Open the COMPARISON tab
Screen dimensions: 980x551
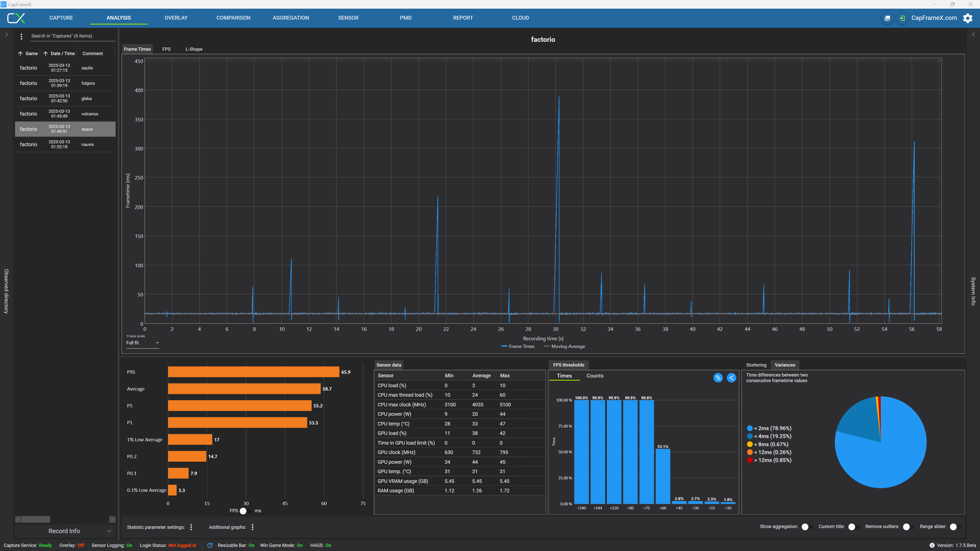pyautogui.click(x=234, y=18)
